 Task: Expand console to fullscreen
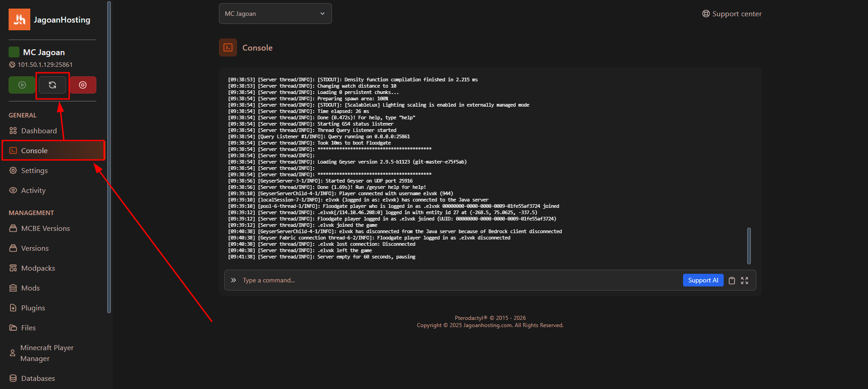pos(745,281)
